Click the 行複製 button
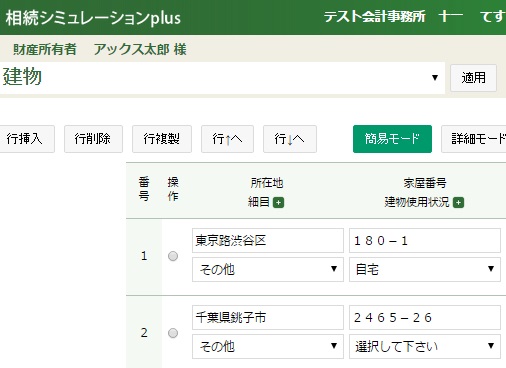 pos(162,139)
